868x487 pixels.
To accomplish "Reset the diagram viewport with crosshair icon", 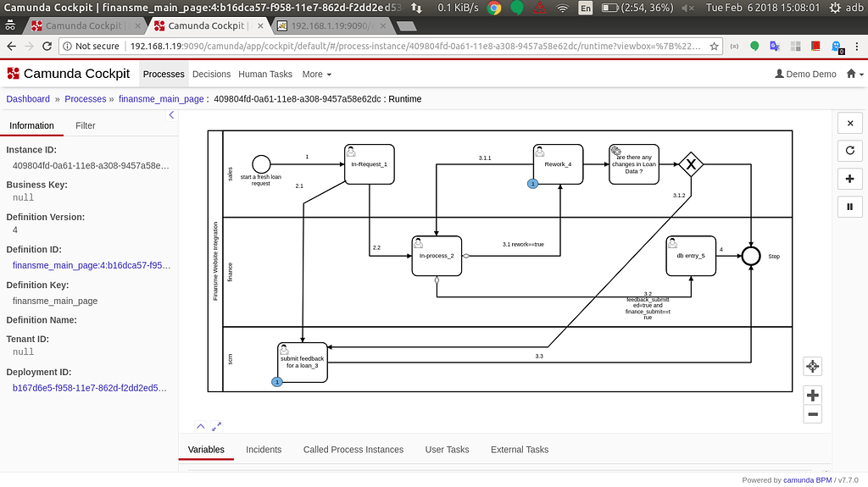I will coord(812,366).
